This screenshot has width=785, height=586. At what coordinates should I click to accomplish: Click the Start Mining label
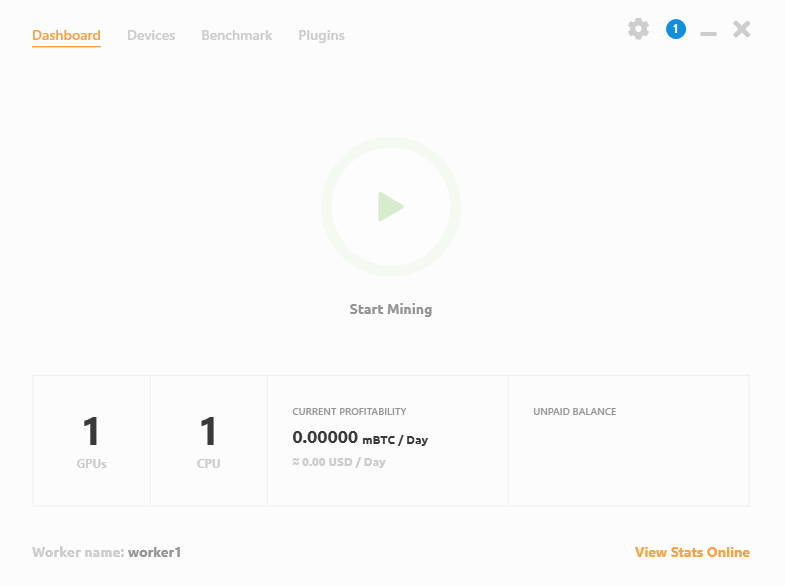click(x=390, y=309)
